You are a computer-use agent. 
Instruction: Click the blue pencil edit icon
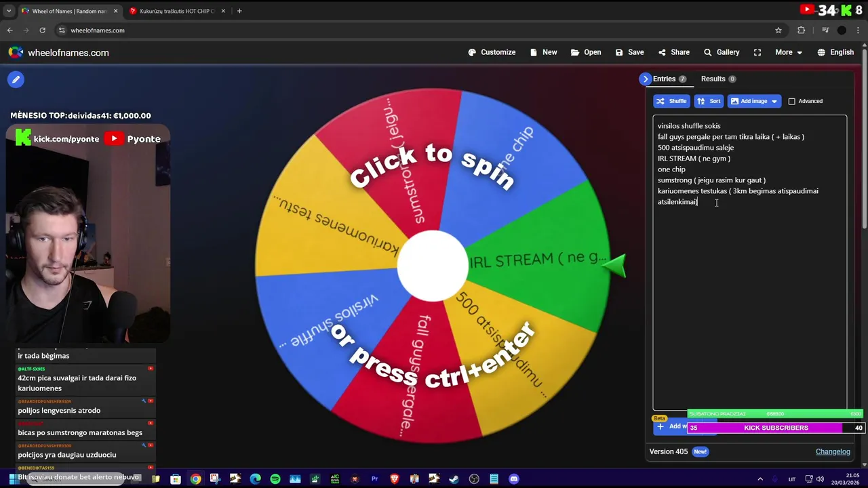coord(16,79)
